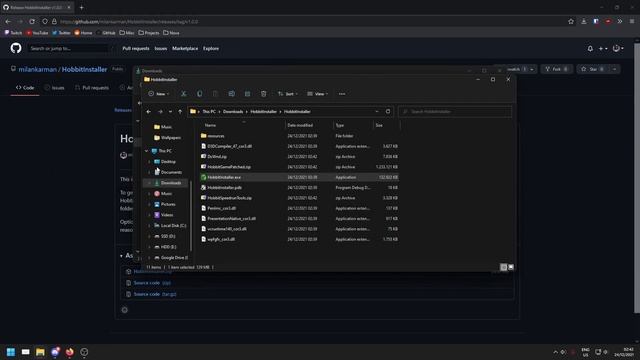Click the GitHub octocat logo
Image resolution: width=640 pixels, height=360 pixels.
click(x=16, y=48)
